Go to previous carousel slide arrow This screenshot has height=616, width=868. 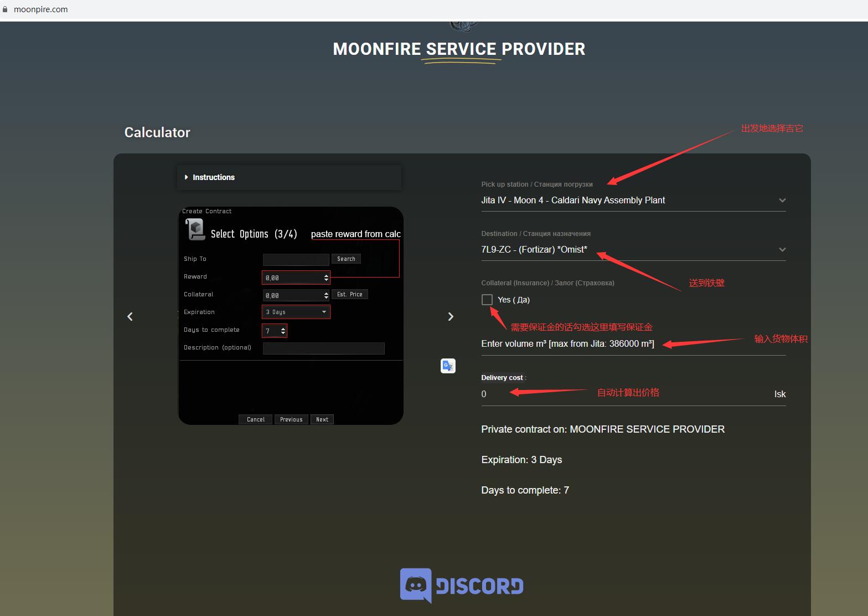click(x=130, y=316)
